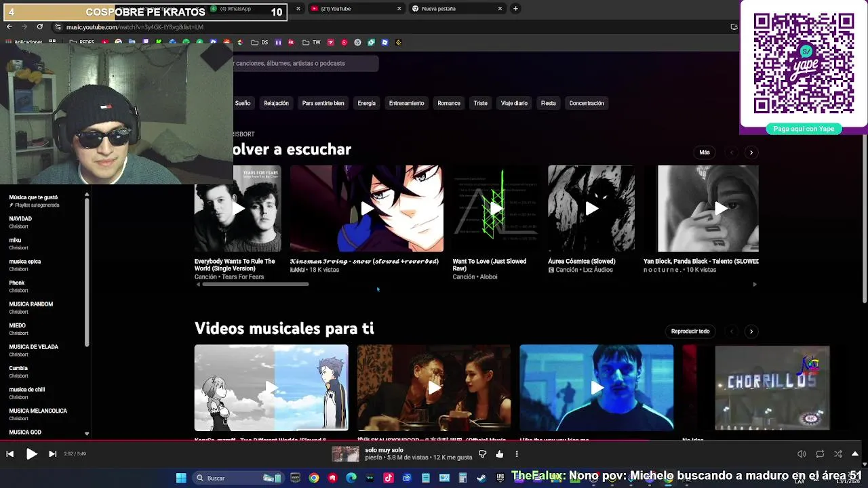868x488 pixels.
Task: Select the Entrenamiento mood chip
Action: (x=406, y=103)
